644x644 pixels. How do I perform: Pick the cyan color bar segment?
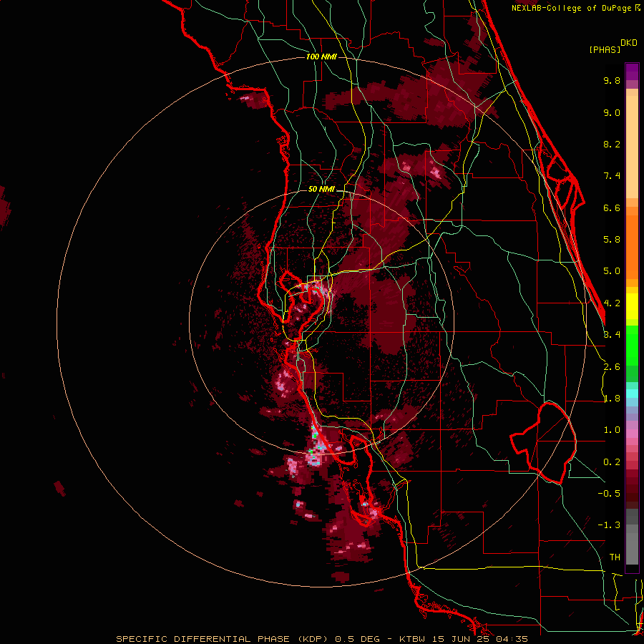click(x=632, y=394)
